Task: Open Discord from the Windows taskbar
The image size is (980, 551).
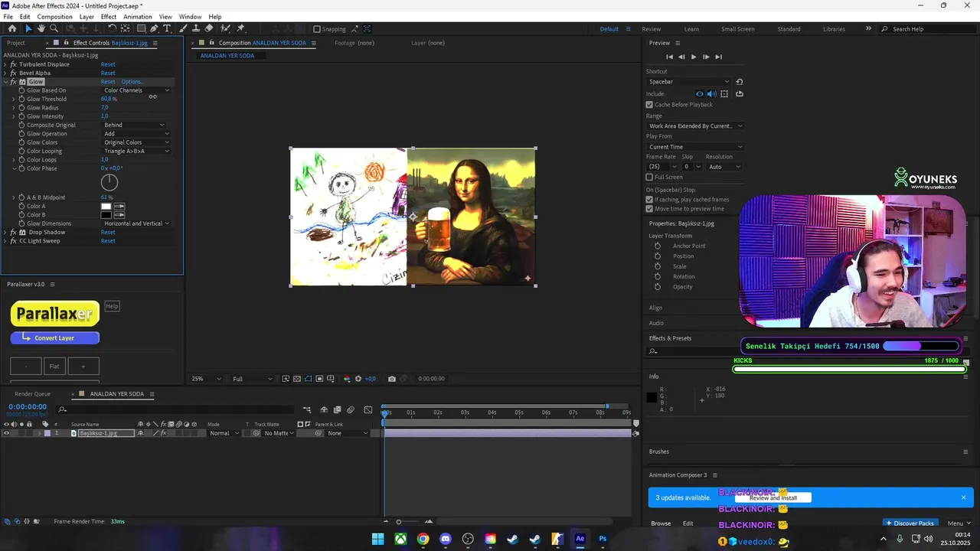Action: pos(446,539)
